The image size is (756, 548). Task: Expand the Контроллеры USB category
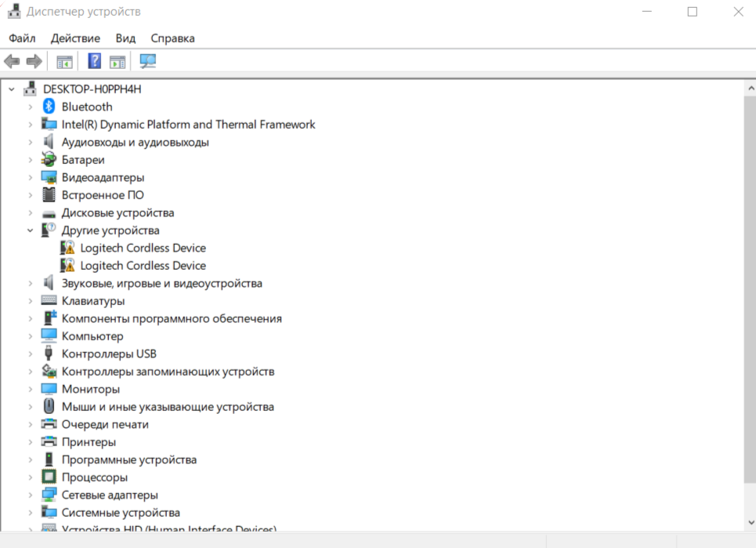pos(31,354)
